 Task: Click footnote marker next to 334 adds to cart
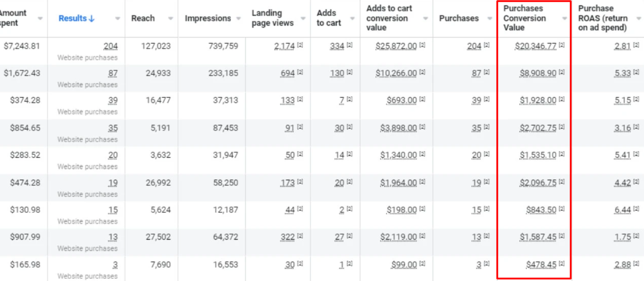click(x=349, y=45)
